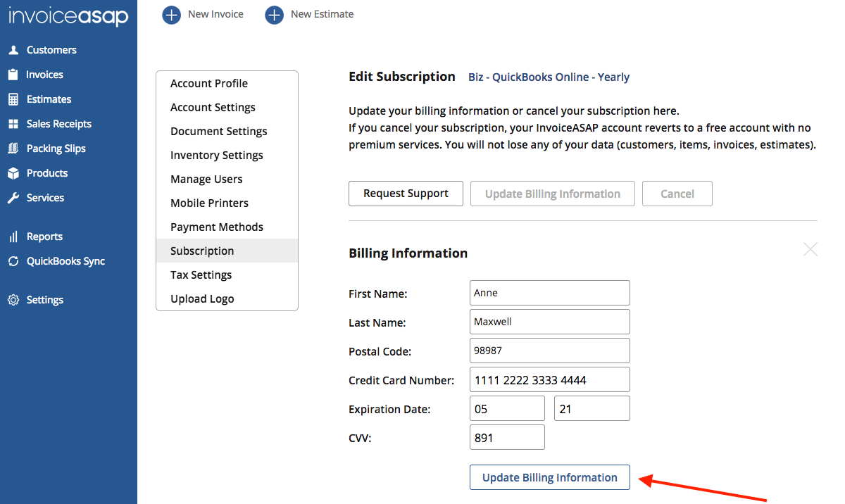Click the Services wrench icon
845x504 pixels.
click(13, 198)
